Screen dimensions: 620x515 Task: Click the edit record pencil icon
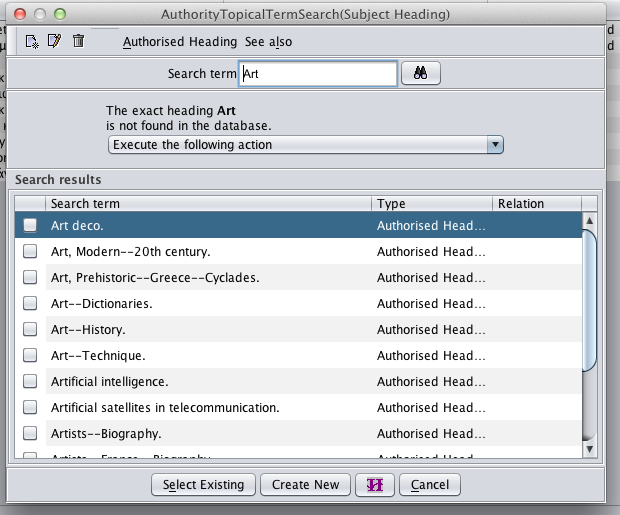[x=54, y=41]
